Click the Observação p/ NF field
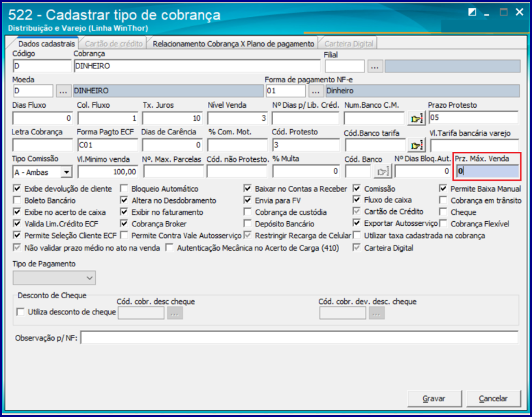The height and width of the screenshot is (417, 532). (299, 338)
